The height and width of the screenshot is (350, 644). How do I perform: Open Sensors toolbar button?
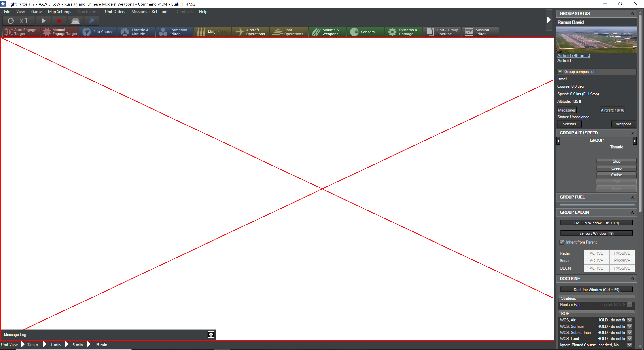pyautogui.click(x=366, y=32)
